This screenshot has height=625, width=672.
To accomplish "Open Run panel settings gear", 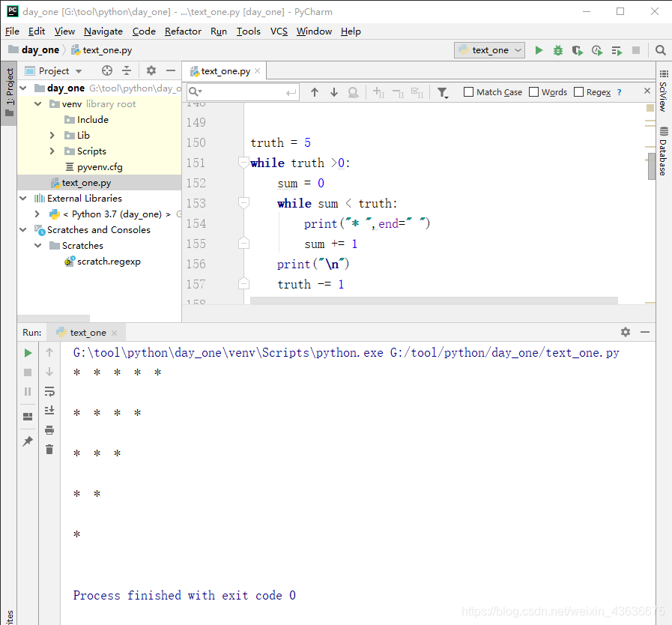I will click(x=626, y=332).
